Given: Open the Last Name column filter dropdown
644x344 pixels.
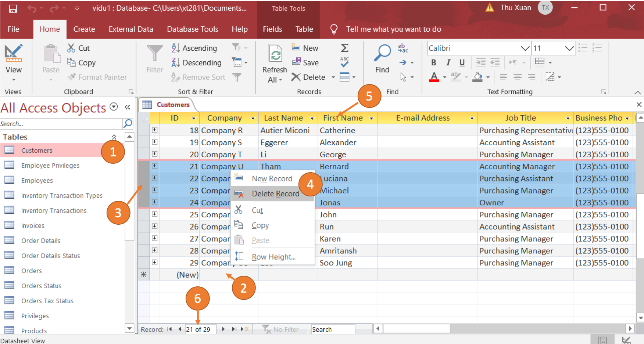Looking at the screenshot, I should point(312,118).
